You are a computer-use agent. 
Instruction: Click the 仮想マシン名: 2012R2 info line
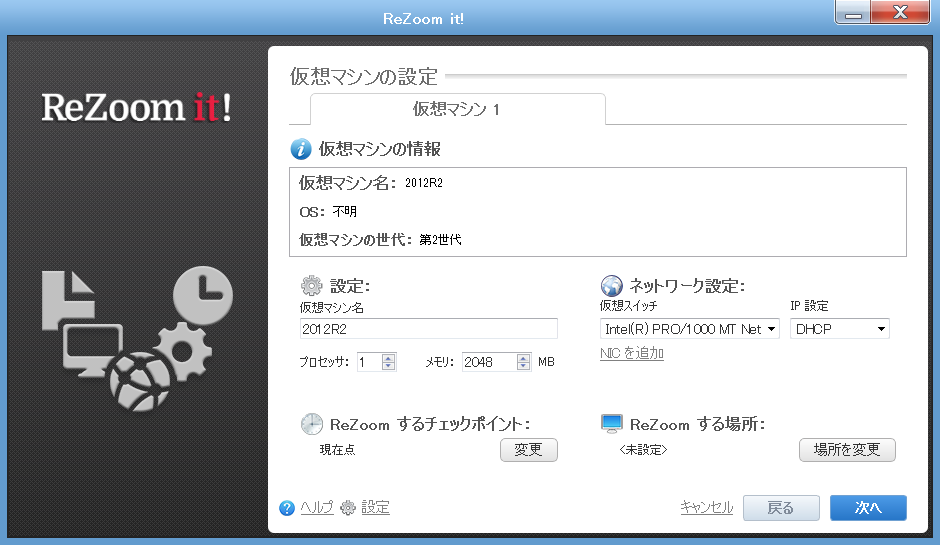pyautogui.click(x=371, y=183)
